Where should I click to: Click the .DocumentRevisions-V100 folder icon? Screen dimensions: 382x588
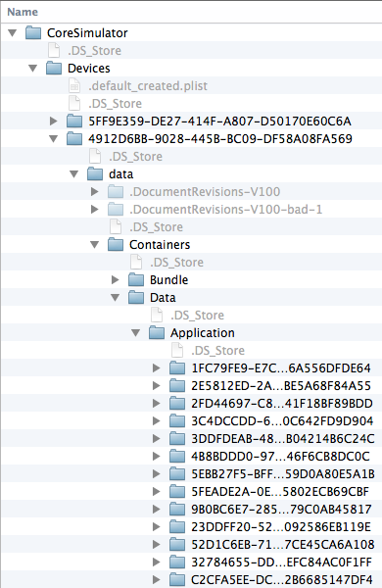116,192
